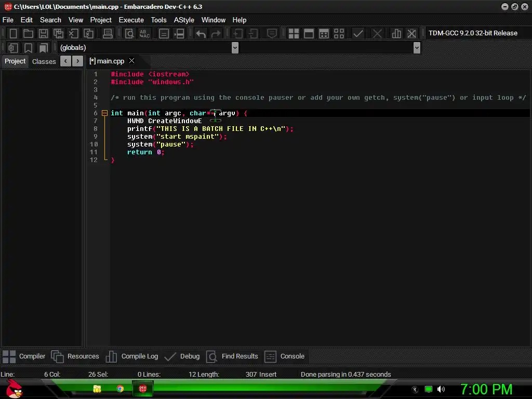Click the Open file folder icon
The width and height of the screenshot is (532, 399).
(x=28, y=34)
